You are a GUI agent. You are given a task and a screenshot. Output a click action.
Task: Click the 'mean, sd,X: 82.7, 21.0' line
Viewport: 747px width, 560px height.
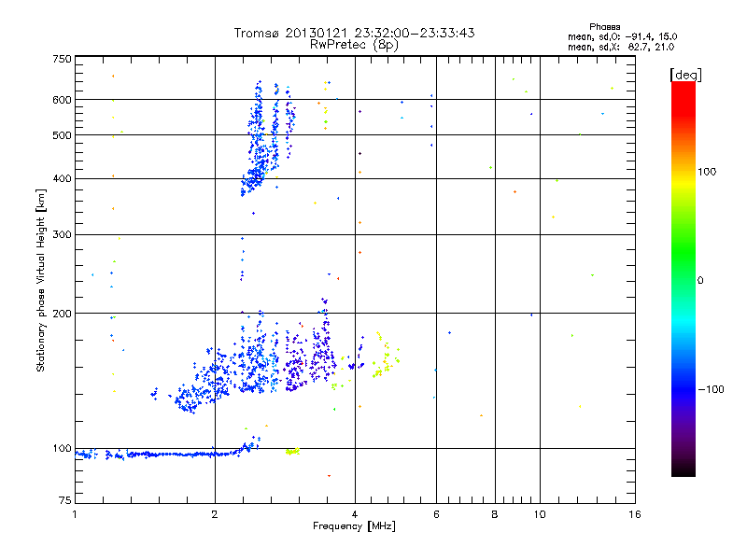point(621,47)
